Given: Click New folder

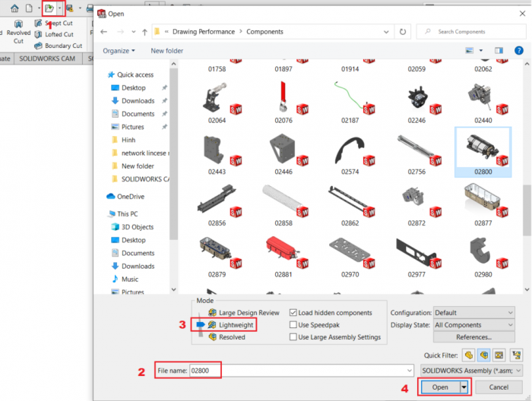Looking at the screenshot, I should click(x=167, y=51).
